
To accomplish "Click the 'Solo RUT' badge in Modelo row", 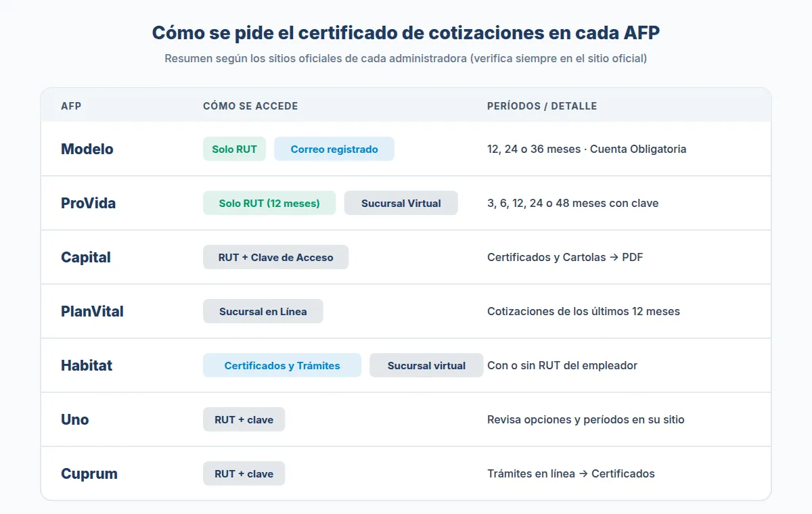I will tap(234, 149).
